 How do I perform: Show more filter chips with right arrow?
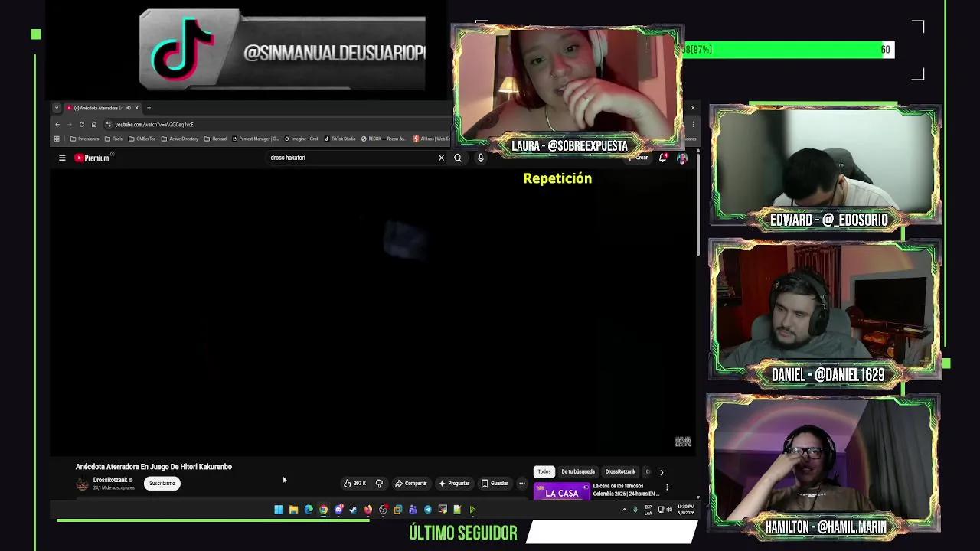coord(661,472)
